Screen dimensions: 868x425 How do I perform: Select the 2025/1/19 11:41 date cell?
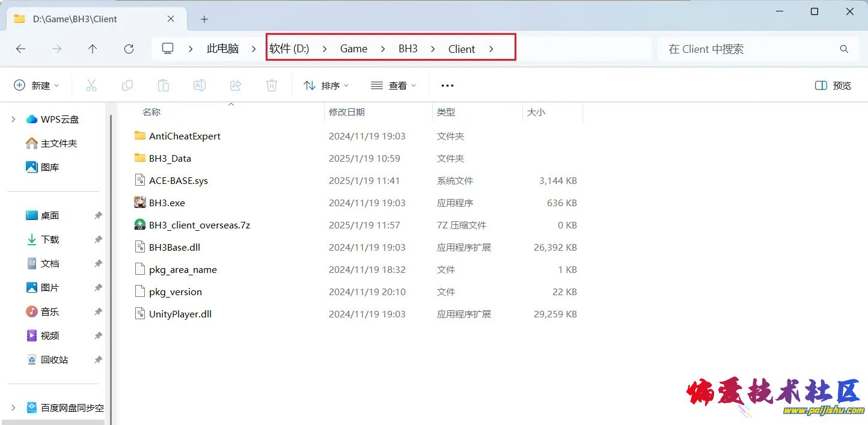tap(364, 180)
